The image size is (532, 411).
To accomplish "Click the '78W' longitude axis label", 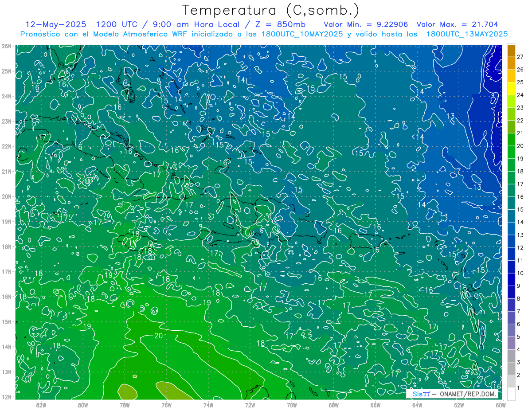I will point(125,405).
